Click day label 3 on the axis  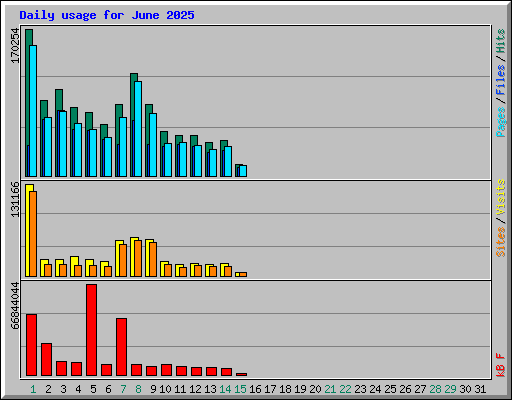click(x=63, y=389)
